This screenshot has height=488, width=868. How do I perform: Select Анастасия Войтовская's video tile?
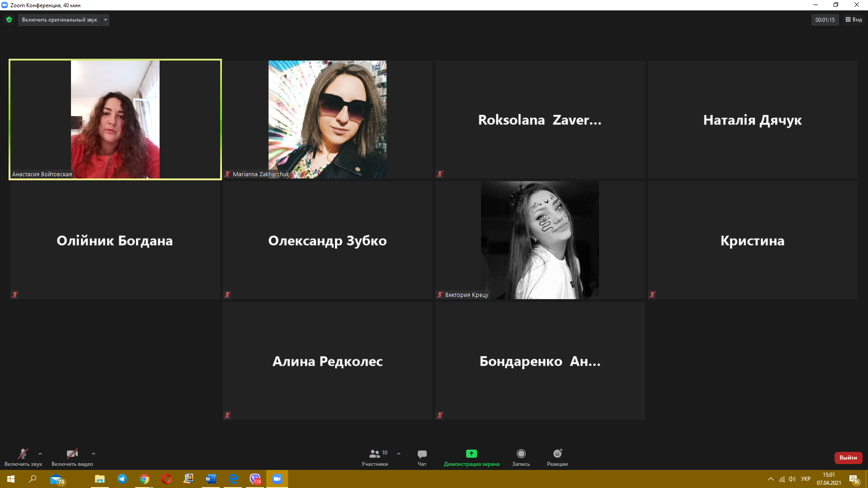(x=115, y=119)
